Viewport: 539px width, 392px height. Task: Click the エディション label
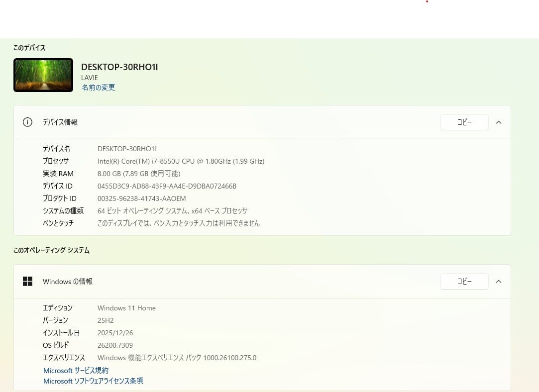click(x=58, y=308)
